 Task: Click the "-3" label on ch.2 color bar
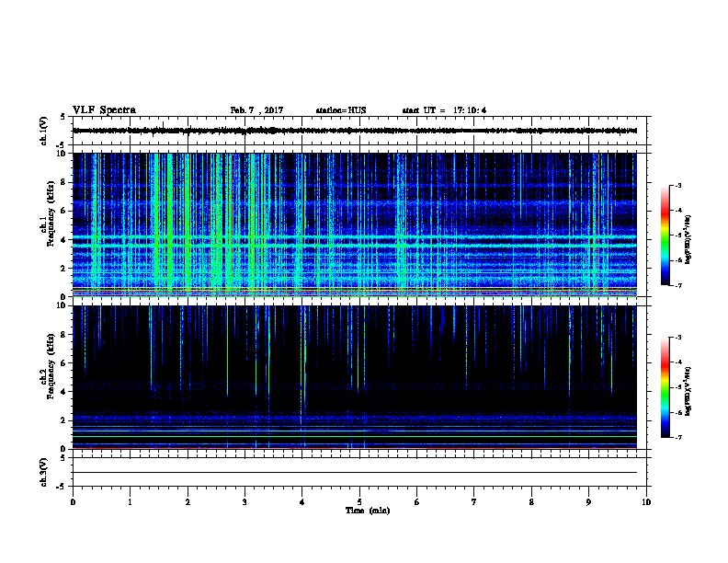point(677,338)
